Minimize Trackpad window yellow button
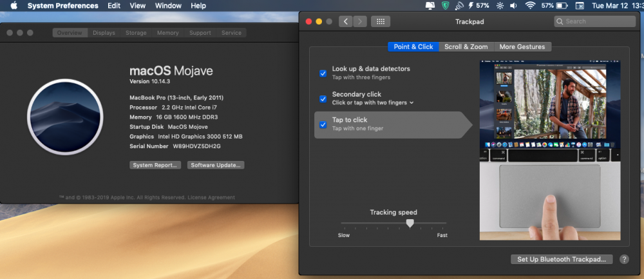The image size is (644, 279). tap(319, 21)
